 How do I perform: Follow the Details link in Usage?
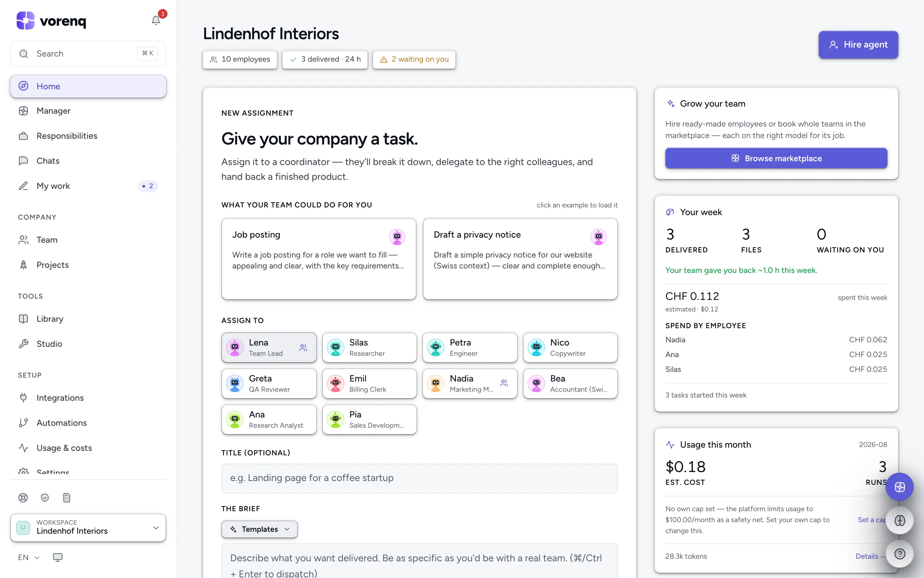(x=870, y=556)
